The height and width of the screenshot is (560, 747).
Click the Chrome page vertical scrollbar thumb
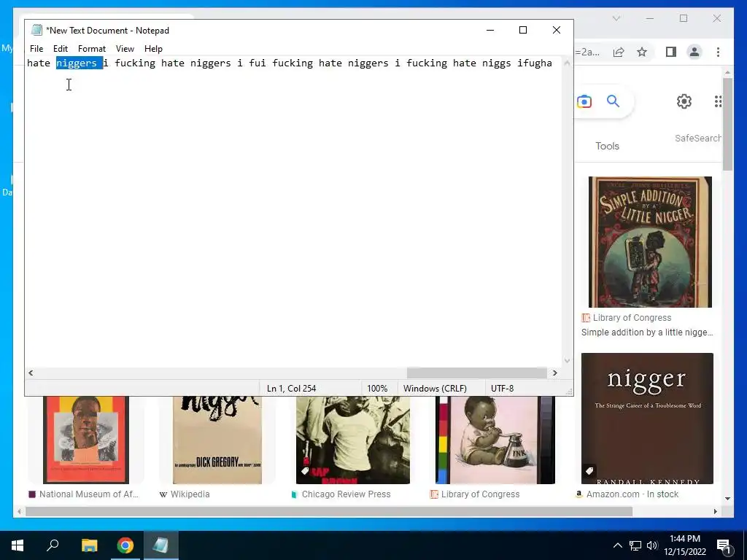[x=727, y=124]
